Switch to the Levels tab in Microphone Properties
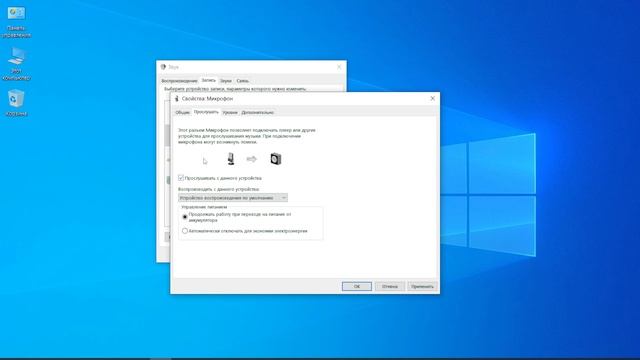Image resolution: width=640 pixels, height=360 pixels. pos(230,112)
